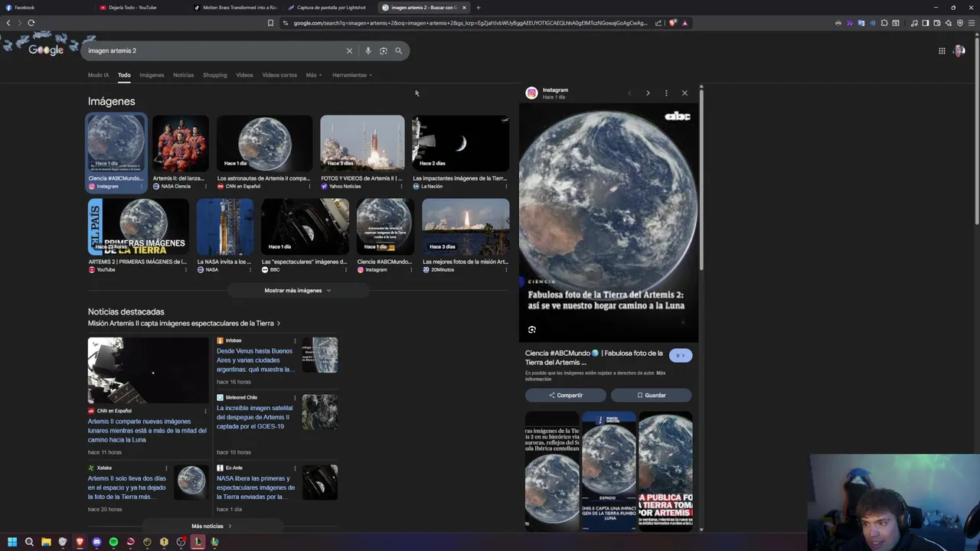Open the 'FOTOS Y VIDEOS de Artemis II' thumbnail
The width and height of the screenshot is (980, 551).
[362, 144]
